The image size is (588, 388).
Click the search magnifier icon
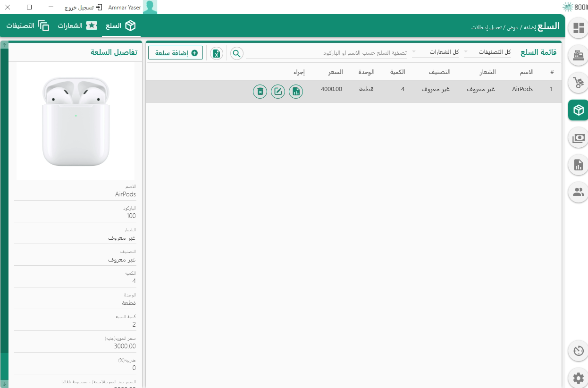[x=237, y=53]
